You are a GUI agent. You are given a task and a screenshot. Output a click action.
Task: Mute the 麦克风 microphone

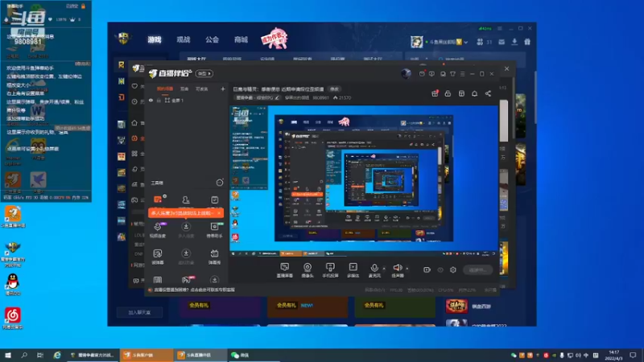[374, 270]
